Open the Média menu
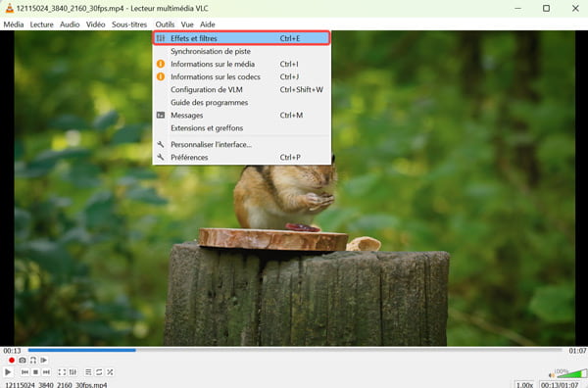Viewport: 588px width, 388px height. (14, 24)
